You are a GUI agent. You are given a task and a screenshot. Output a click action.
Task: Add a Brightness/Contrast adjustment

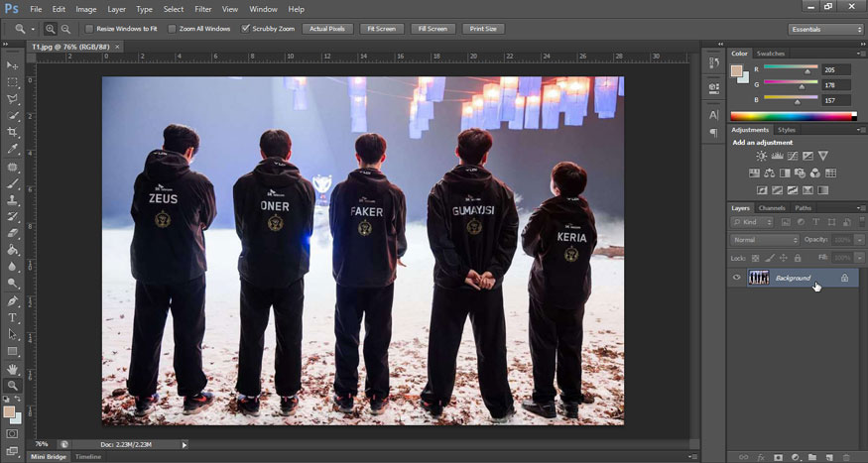click(761, 157)
